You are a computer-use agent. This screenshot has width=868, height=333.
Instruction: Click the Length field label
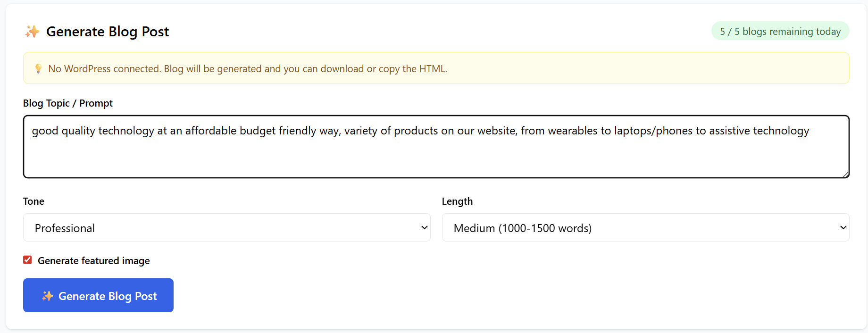(x=457, y=201)
